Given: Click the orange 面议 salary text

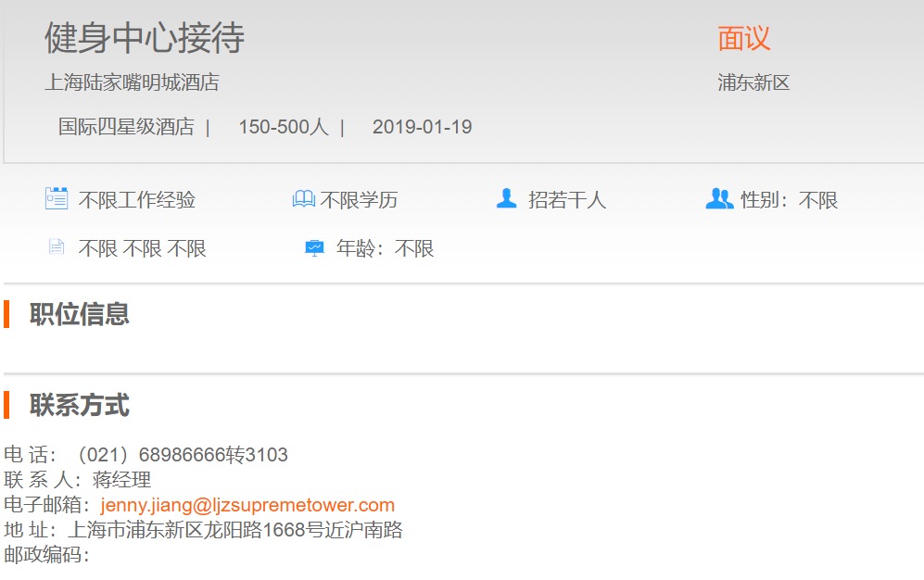Looking at the screenshot, I should point(743,38).
